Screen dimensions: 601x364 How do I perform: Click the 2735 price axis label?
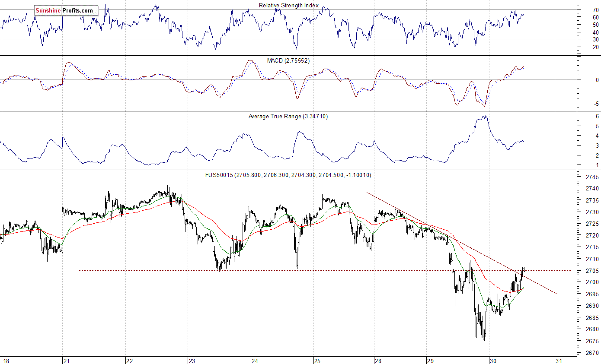592,200
